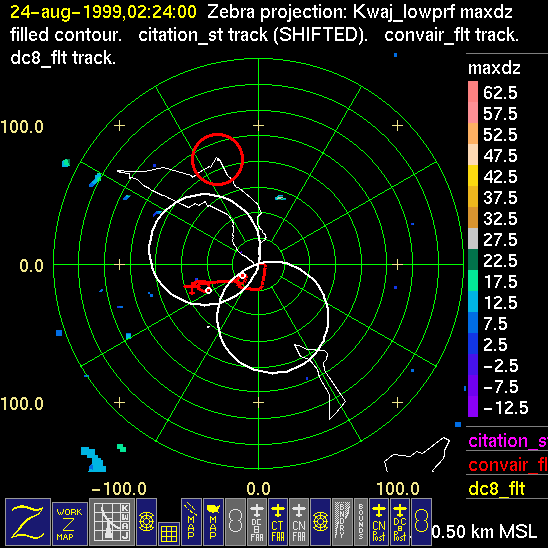Click the BOUNDS icon

[361, 522]
